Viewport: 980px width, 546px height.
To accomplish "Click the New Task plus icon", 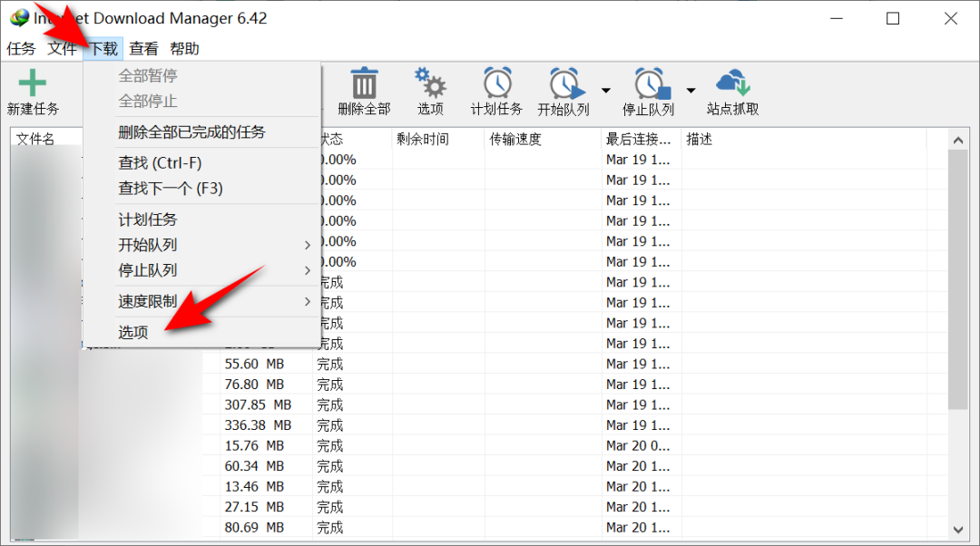I will click(x=33, y=83).
